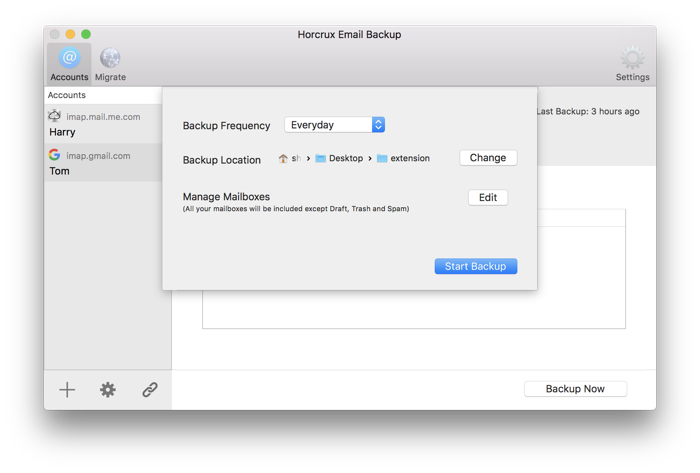Zoom the window with green button
This screenshot has height=473, width=700.
click(x=86, y=34)
